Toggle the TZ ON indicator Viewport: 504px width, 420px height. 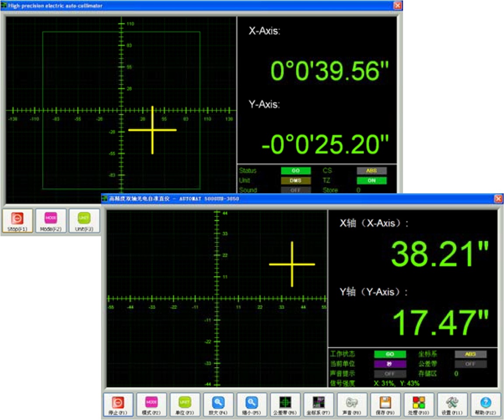pos(371,181)
